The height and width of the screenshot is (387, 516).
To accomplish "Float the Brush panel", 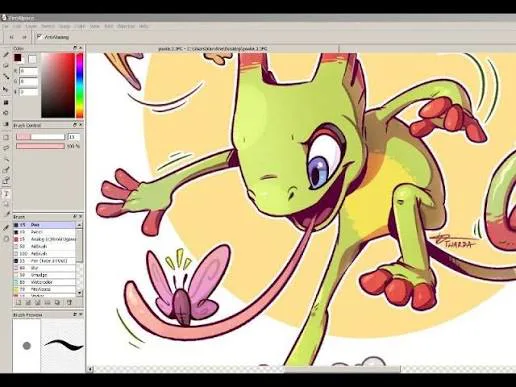I will 75,217.
